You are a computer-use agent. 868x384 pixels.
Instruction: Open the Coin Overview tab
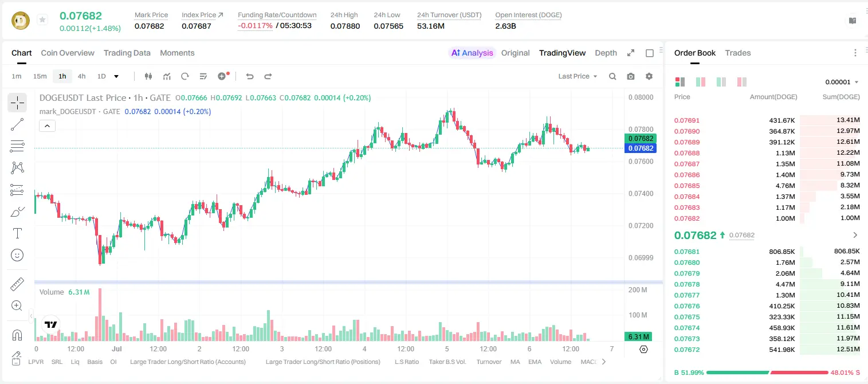tap(68, 53)
